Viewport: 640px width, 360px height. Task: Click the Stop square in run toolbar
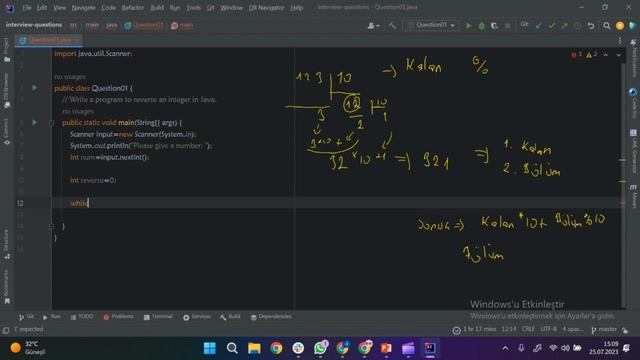(507, 26)
